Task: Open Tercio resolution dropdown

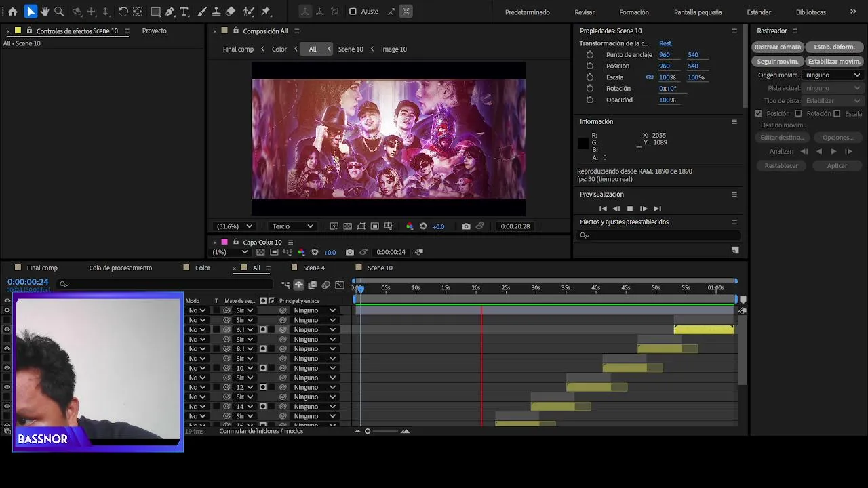Action: (x=292, y=226)
